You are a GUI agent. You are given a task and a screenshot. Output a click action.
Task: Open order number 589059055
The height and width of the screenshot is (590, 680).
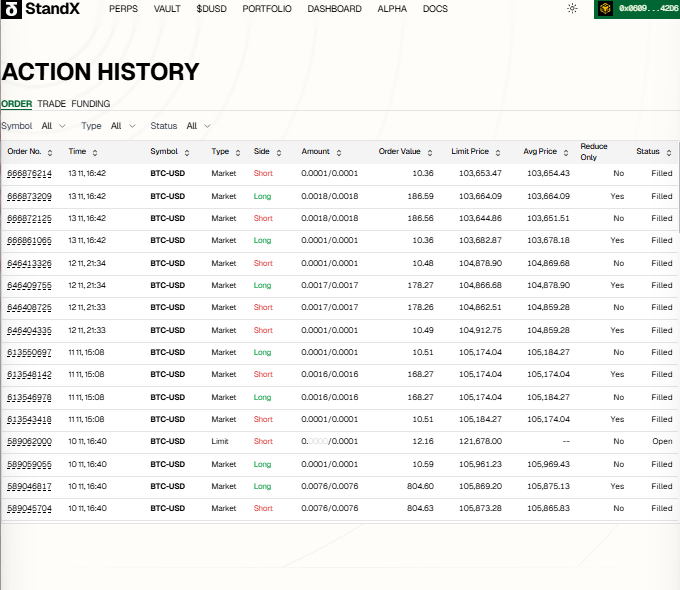coord(29,465)
